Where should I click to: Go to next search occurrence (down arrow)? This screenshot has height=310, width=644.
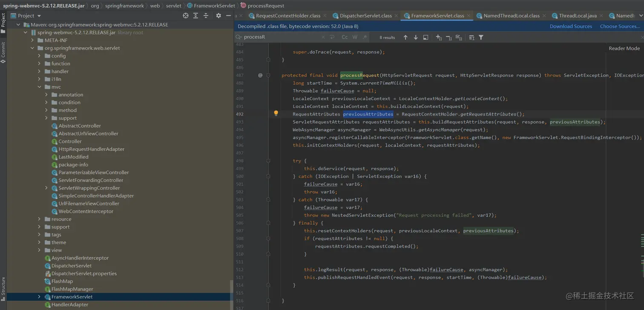pyautogui.click(x=416, y=37)
